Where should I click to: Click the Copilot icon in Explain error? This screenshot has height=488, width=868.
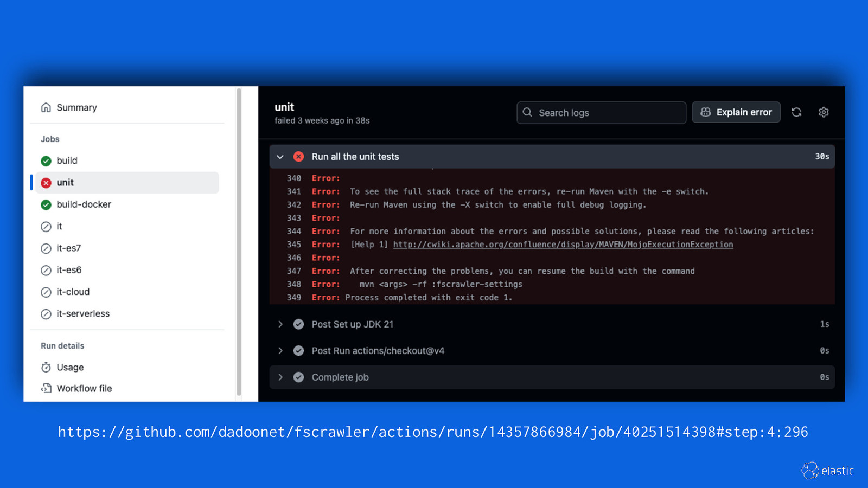tap(706, 112)
